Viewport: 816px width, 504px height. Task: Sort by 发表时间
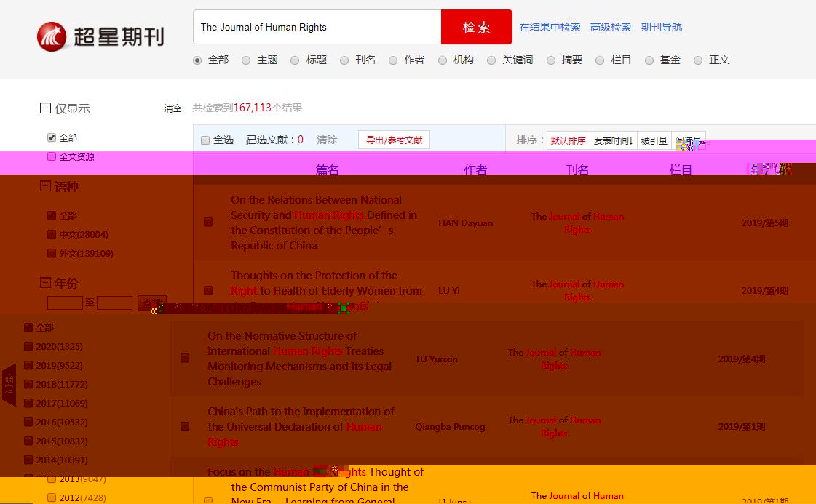[x=613, y=140]
